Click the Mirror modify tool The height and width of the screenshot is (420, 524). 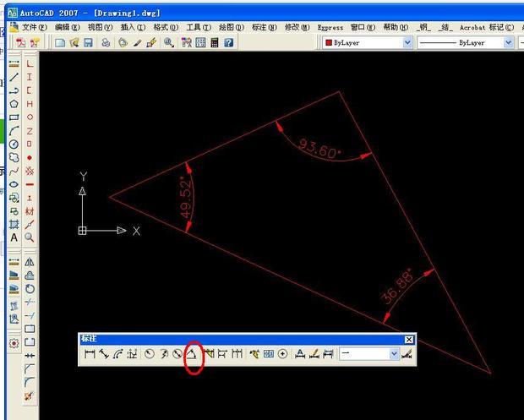click(x=30, y=262)
